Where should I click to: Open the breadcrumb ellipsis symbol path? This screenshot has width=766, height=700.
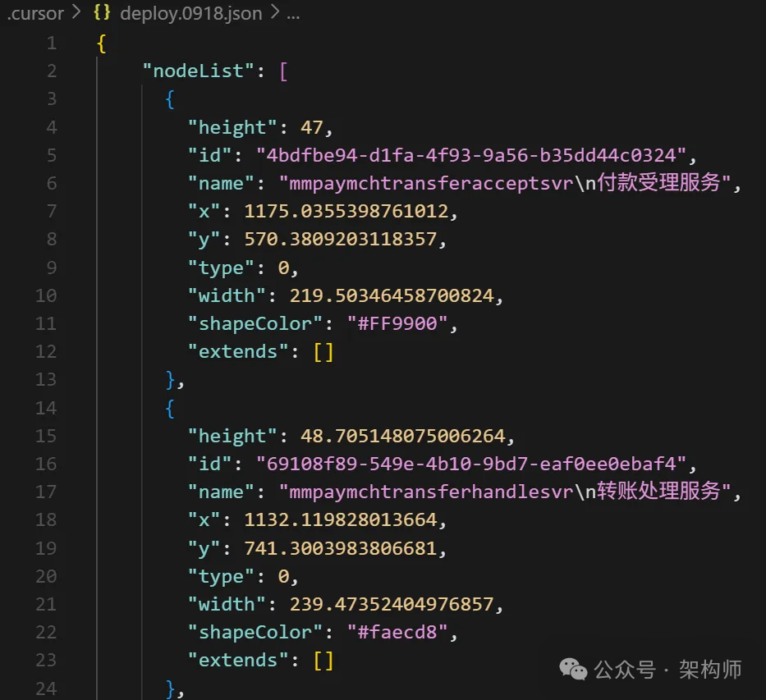(x=293, y=16)
